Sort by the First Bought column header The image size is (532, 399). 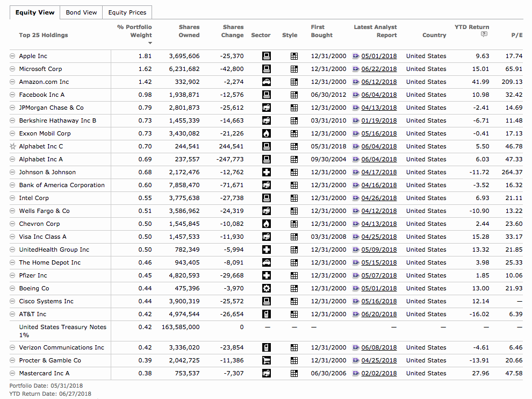tap(322, 31)
